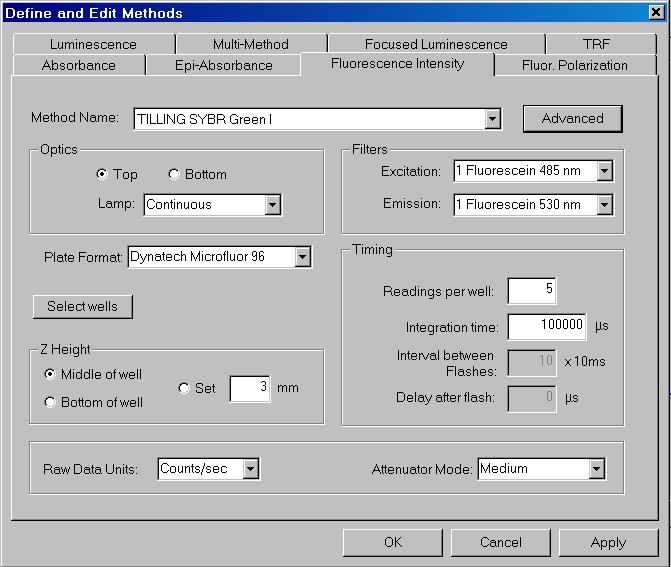Open the Attenuator Mode dropdown
Screen dimensions: 671x567
[x=596, y=469]
